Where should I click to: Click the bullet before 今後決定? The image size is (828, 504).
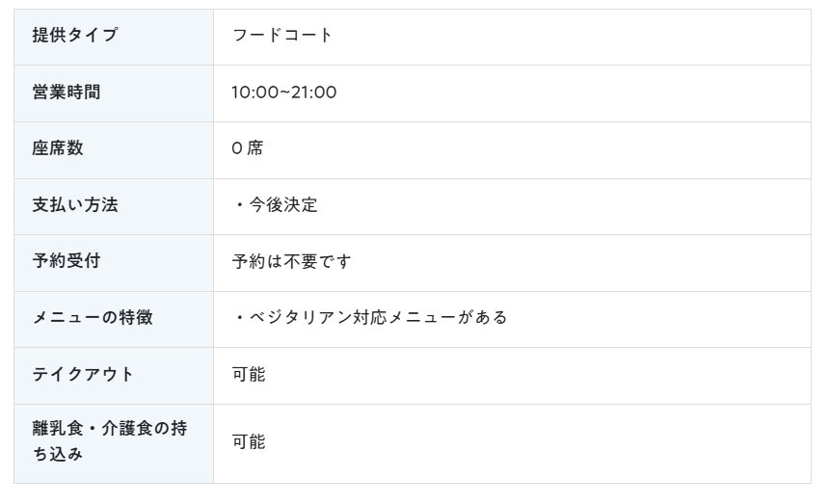[x=239, y=204]
